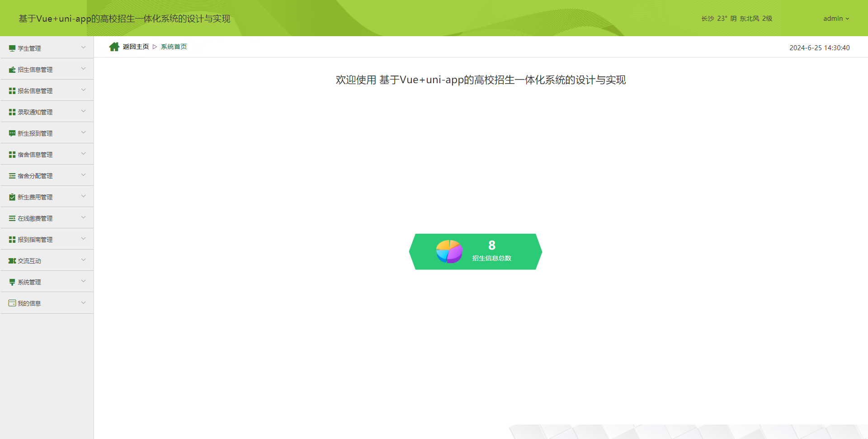The image size is (868, 439).
Task: Click the system title in header
Action: pos(124,19)
